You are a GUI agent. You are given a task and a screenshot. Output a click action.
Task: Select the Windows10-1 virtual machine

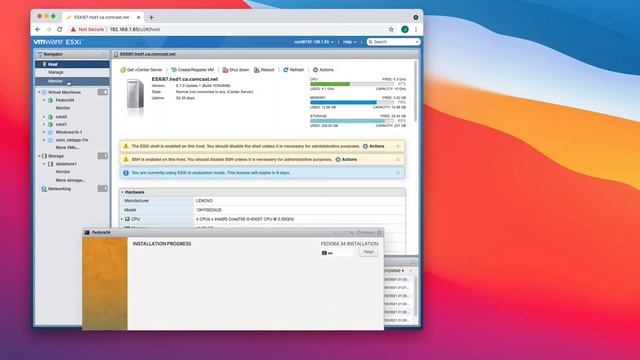[69, 132]
